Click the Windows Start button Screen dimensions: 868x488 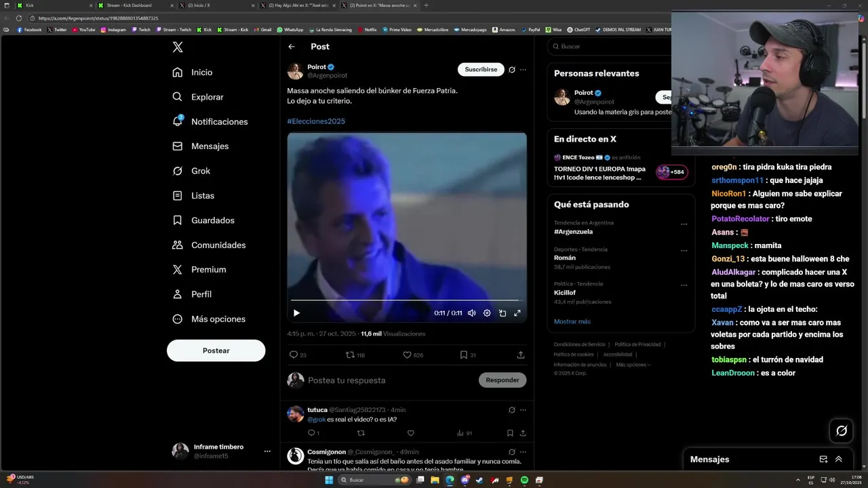coord(330,480)
